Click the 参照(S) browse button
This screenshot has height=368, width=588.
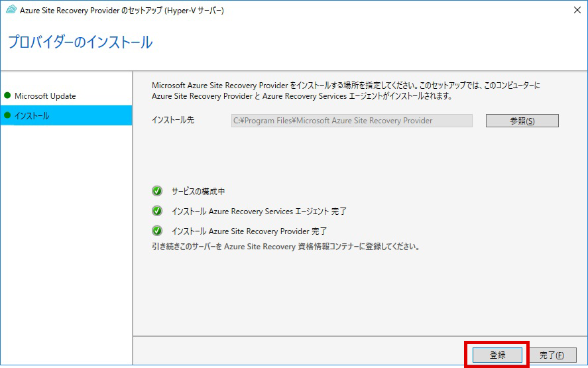pyautogui.click(x=522, y=121)
